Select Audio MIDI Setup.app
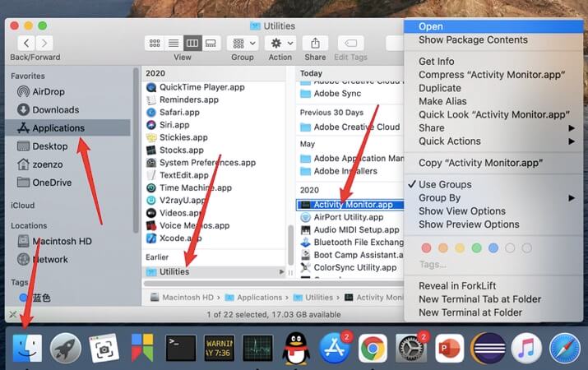Screen dimensions: 588x370 coord(350,229)
